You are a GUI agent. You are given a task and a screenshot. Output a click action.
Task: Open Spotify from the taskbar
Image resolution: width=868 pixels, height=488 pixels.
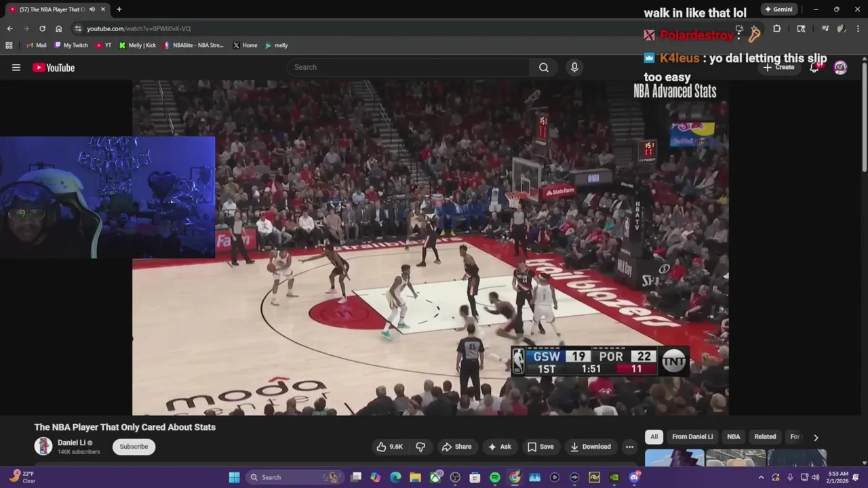click(495, 477)
